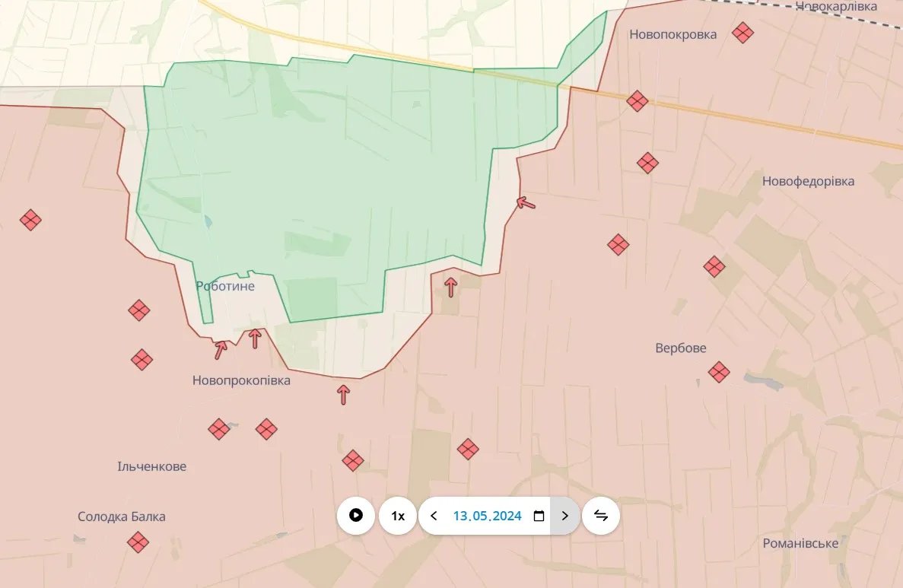Screen dimensions: 903x588
Task: Go to the previous date
Action: [x=434, y=516]
